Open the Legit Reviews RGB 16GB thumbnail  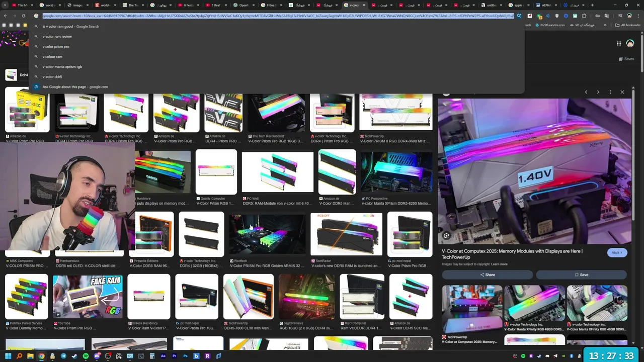tap(306, 297)
